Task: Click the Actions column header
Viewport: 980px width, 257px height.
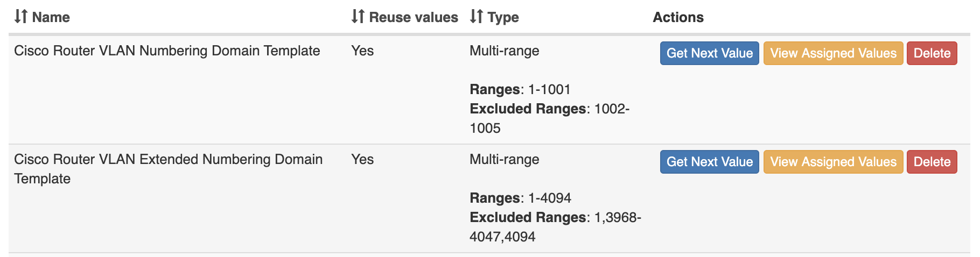Action: tap(678, 17)
